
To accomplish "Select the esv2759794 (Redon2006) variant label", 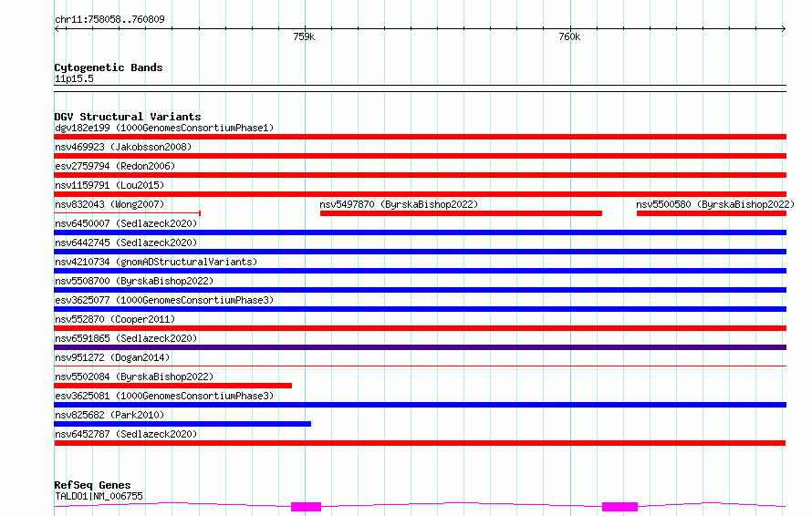I will click(115, 166).
